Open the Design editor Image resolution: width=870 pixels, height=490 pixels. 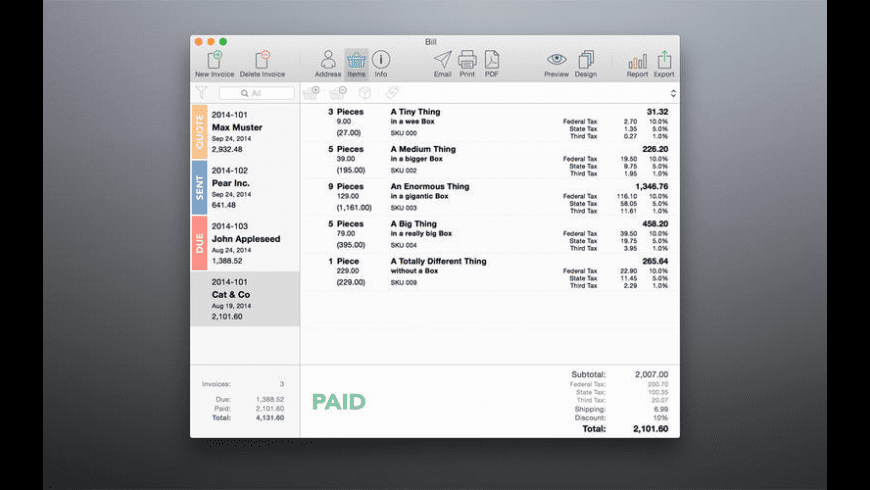586,60
